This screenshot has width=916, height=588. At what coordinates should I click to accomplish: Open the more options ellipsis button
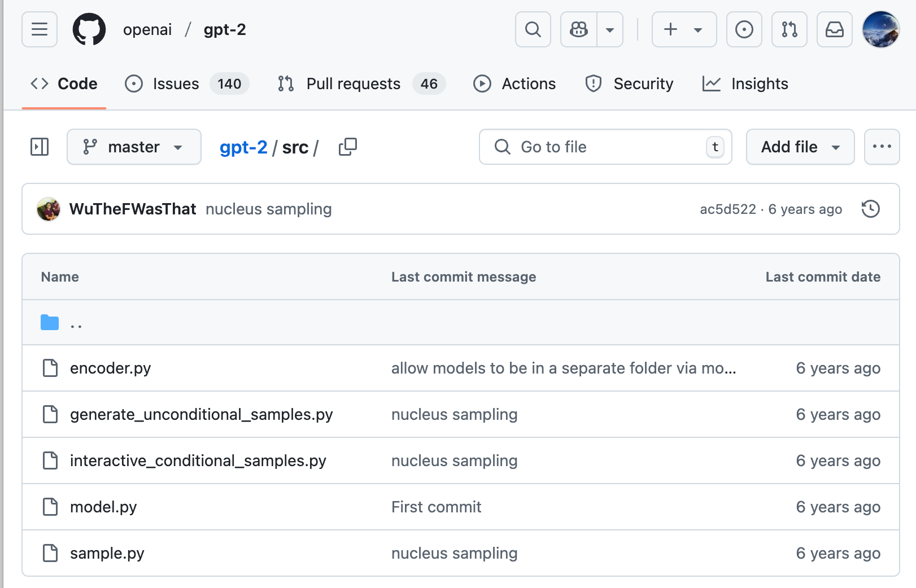click(x=882, y=147)
